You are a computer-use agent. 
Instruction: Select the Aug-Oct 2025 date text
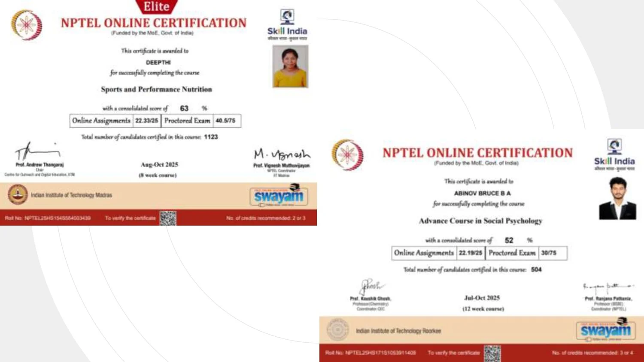159,165
